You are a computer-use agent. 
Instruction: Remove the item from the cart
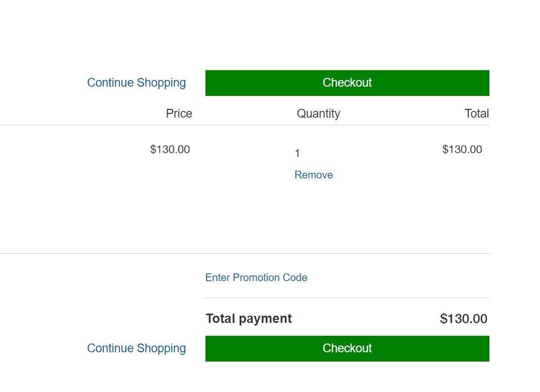[313, 175]
